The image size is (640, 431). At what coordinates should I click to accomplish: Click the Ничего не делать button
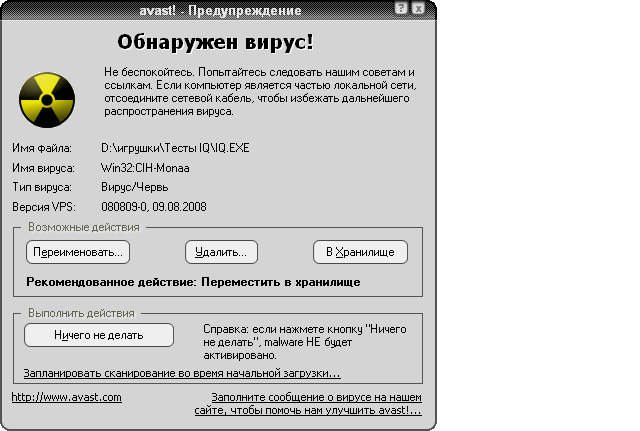click(99, 335)
